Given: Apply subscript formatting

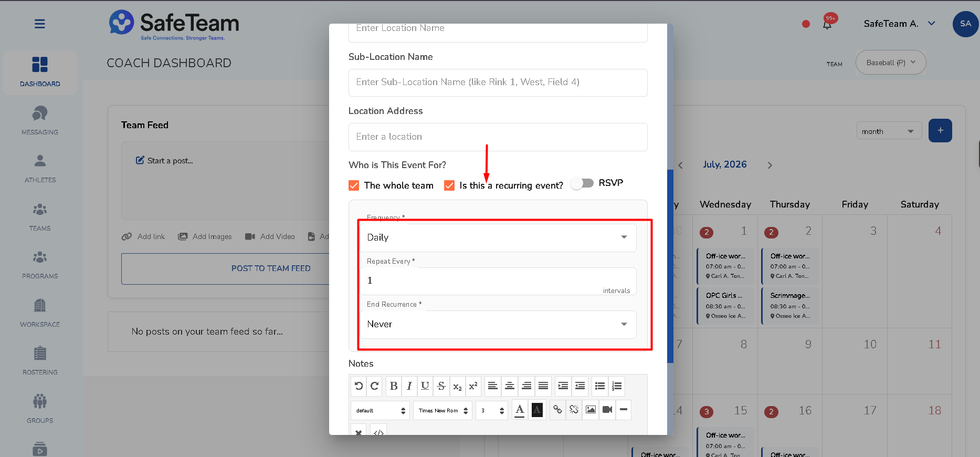Looking at the screenshot, I should 458,386.
